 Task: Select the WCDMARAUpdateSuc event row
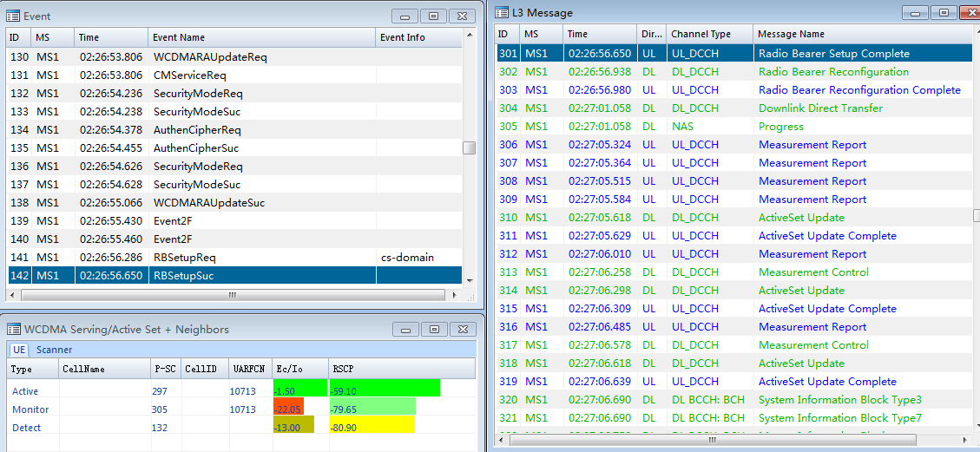(234, 203)
